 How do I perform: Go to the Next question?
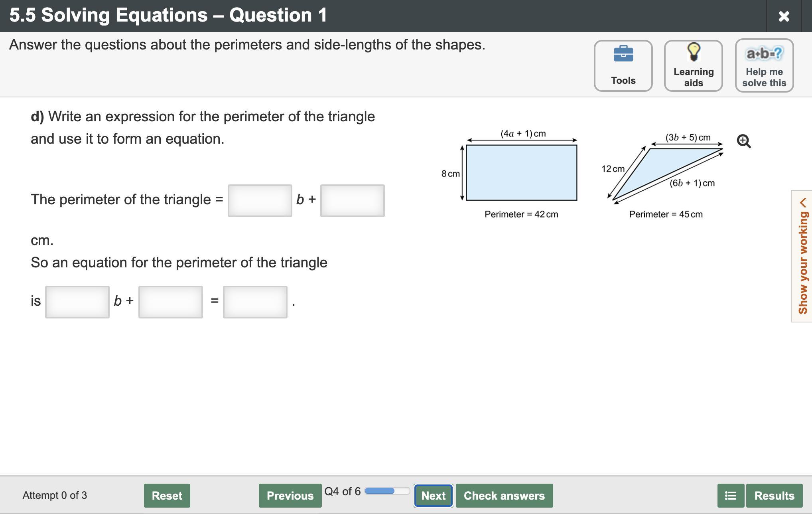tap(433, 496)
